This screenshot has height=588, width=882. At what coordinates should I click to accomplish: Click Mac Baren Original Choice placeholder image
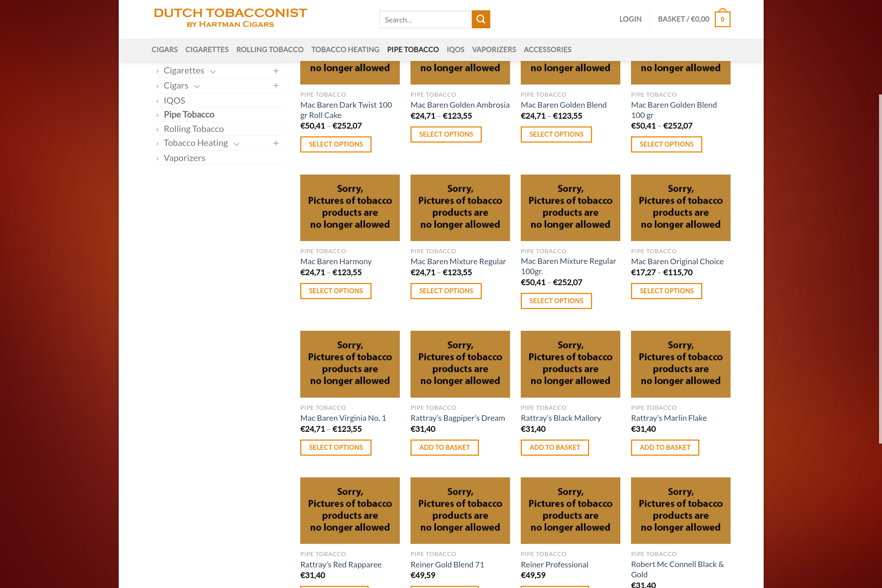point(681,208)
